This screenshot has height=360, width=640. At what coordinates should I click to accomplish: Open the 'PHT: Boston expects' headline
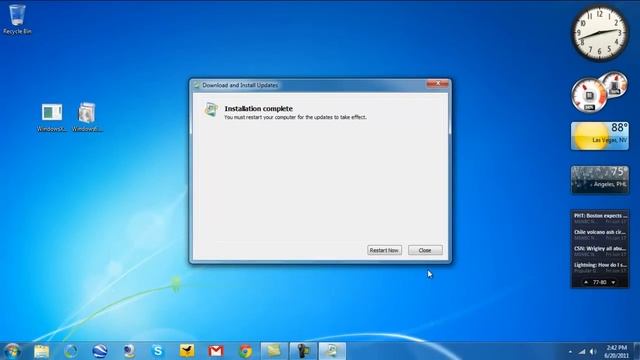(x=600, y=218)
